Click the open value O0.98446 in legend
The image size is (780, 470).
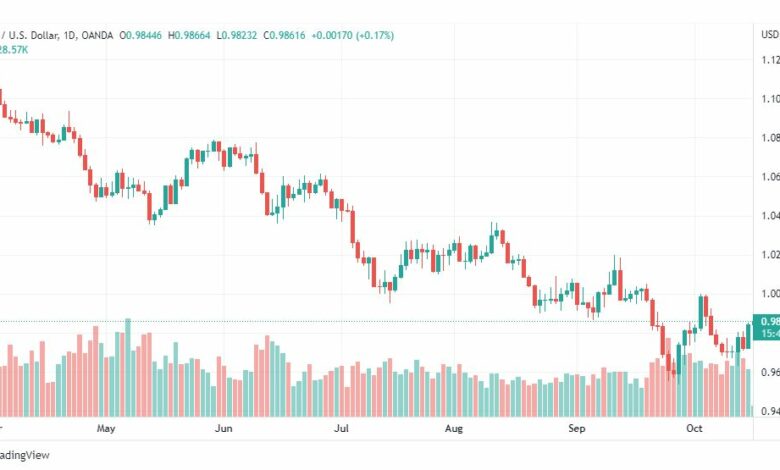[x=140, y=35]
